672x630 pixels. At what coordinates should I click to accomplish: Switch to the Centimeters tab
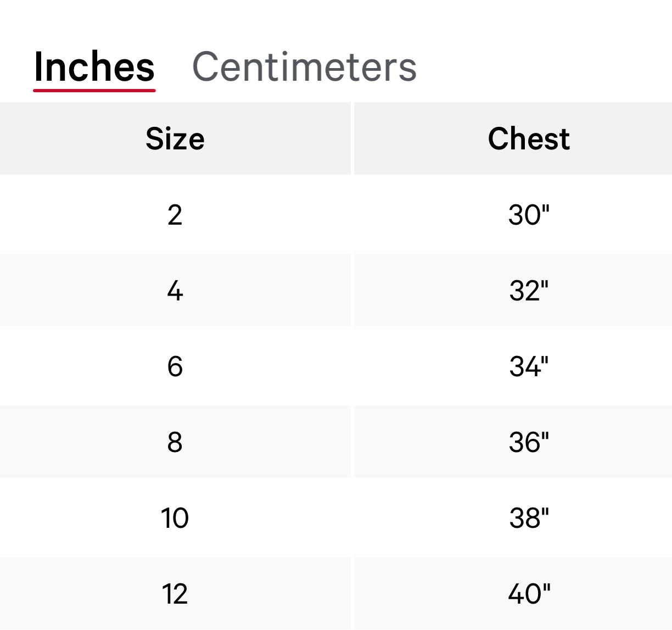304,67
